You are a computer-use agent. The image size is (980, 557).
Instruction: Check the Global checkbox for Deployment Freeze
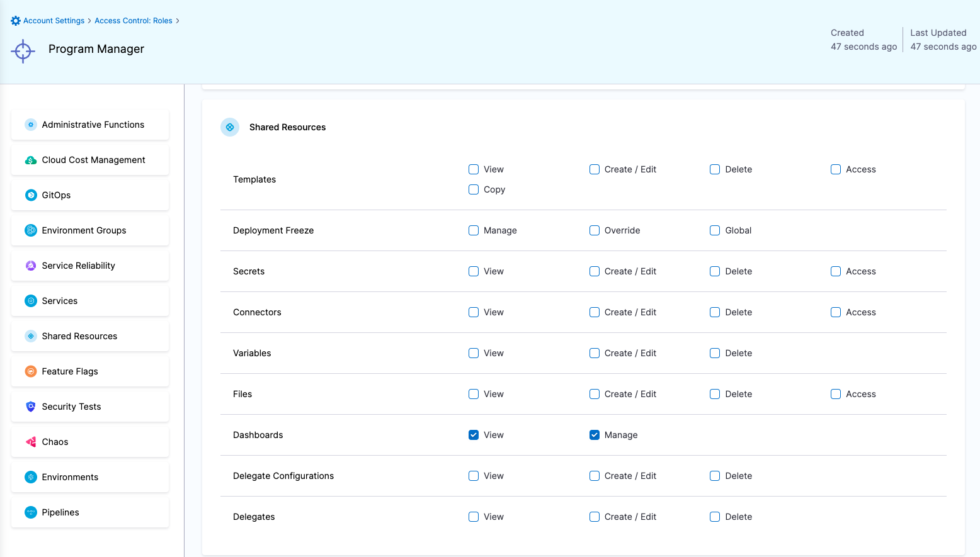coord(714,230)
